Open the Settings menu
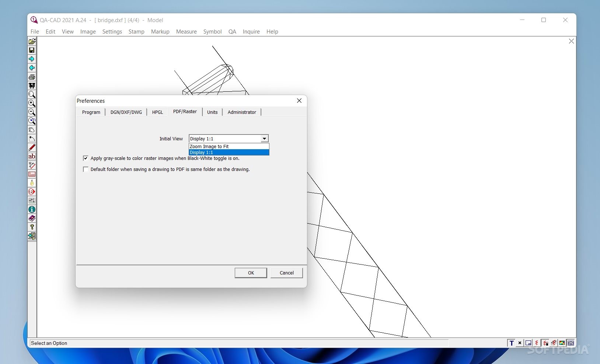Image resolution: width=600 pixels, height=364 pixels. pos(112,32)
